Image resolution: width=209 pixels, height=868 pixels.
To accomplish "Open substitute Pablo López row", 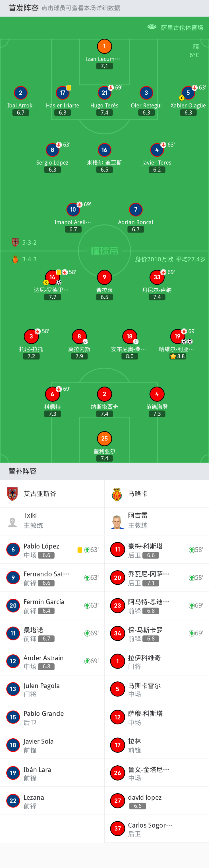I will 52,550.
